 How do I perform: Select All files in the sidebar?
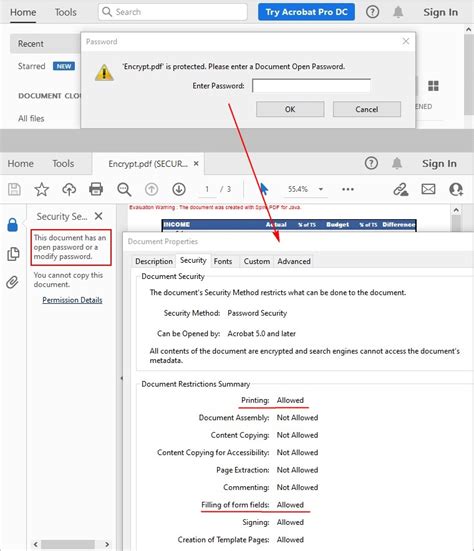(31, 118)
